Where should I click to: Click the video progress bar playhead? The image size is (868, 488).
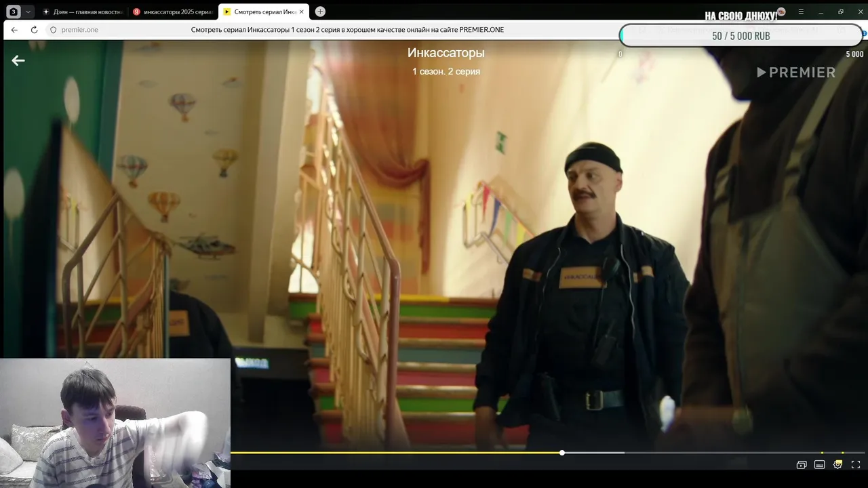(562, 452)
